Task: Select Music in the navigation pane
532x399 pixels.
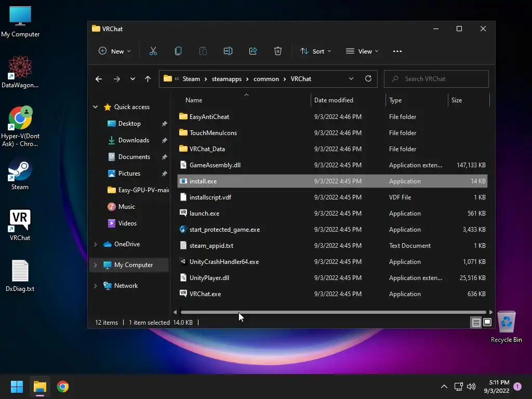Action: tap(126, 207)
